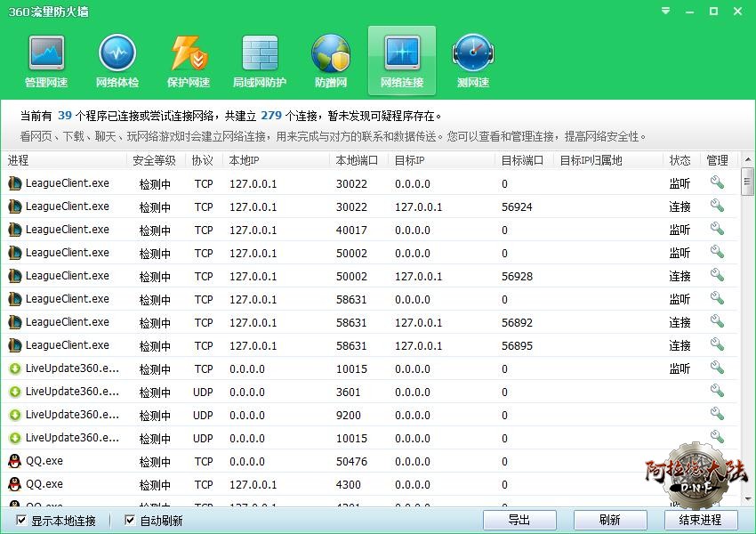This screenshot has height=534, width=756.
Task: Sort by 安全等级 column header
Action: (x=154, y=161)
